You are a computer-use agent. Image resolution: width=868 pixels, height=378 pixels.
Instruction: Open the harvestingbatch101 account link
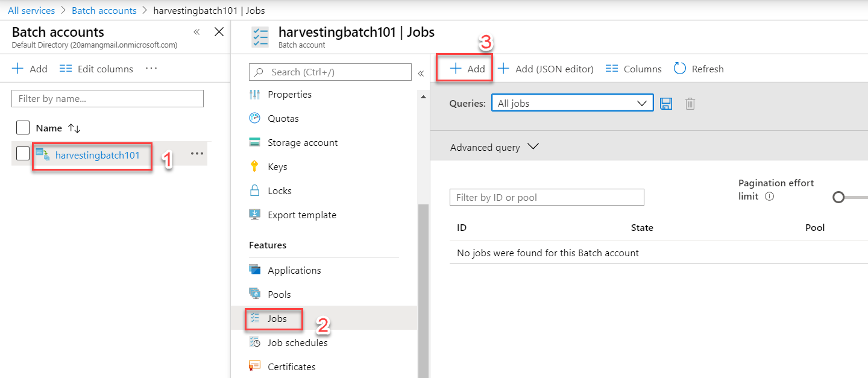98,155
